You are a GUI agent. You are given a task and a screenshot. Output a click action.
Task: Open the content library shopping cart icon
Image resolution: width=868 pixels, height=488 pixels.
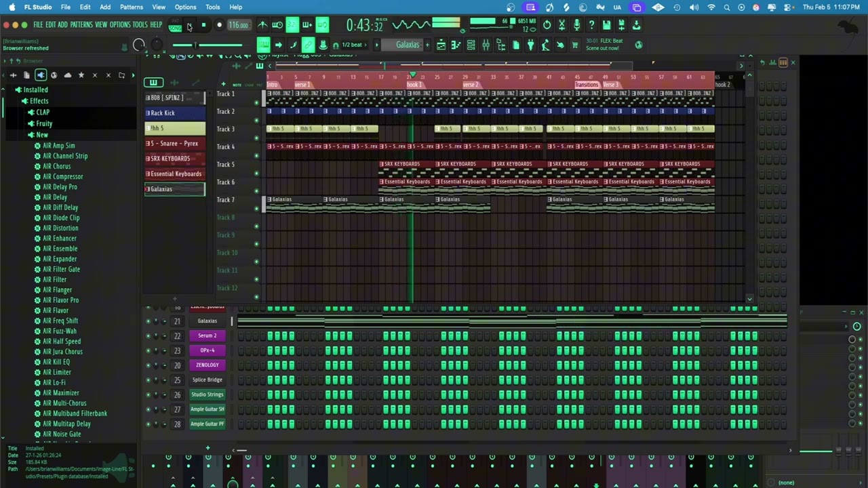coord(575,45)
